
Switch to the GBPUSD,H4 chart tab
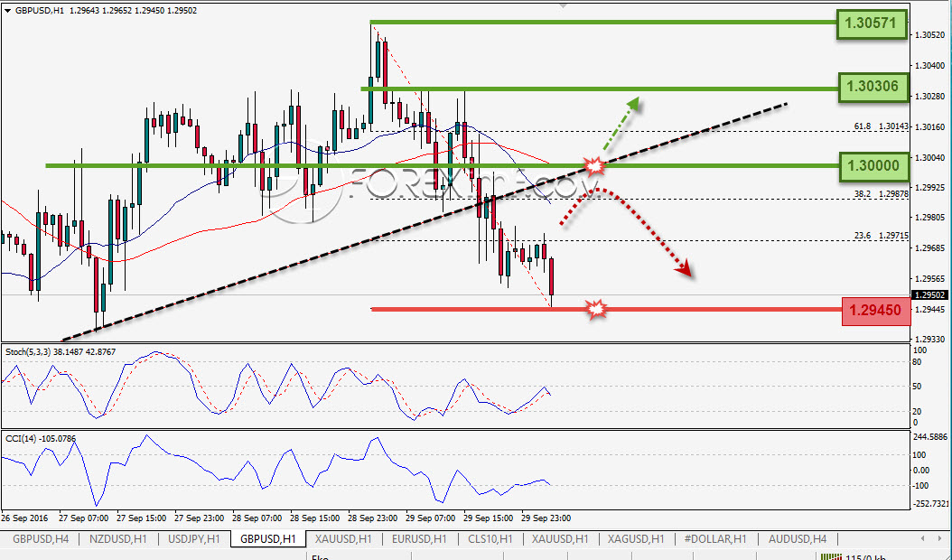(41, 538)
